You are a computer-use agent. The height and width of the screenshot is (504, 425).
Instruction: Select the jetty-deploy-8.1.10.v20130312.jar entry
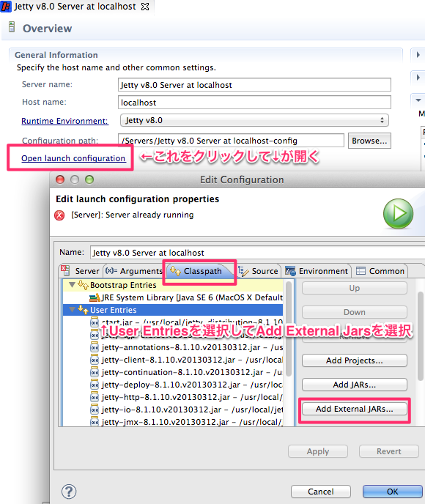[187, 385]
